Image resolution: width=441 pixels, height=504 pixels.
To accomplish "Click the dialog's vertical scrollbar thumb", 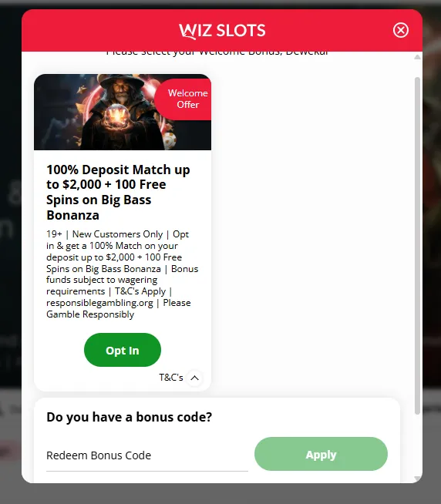I will (x=417, y=246).
